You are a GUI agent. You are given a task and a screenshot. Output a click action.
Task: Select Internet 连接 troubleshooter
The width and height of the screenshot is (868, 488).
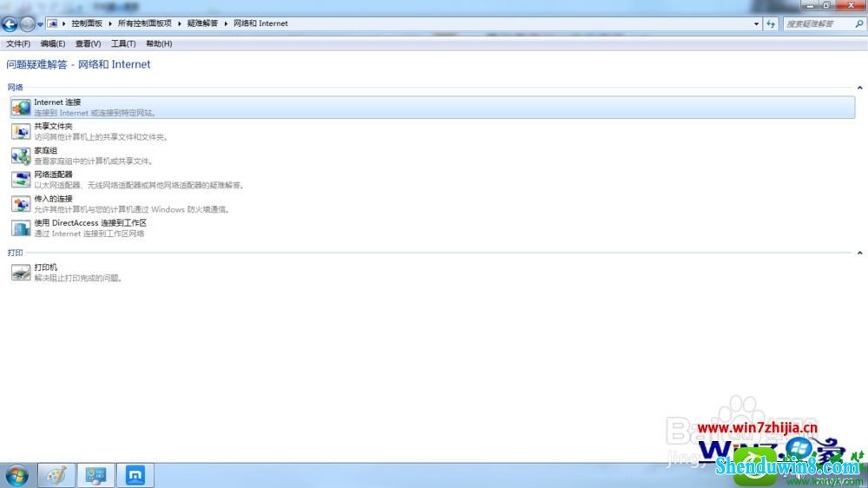(x=432, y=107)
